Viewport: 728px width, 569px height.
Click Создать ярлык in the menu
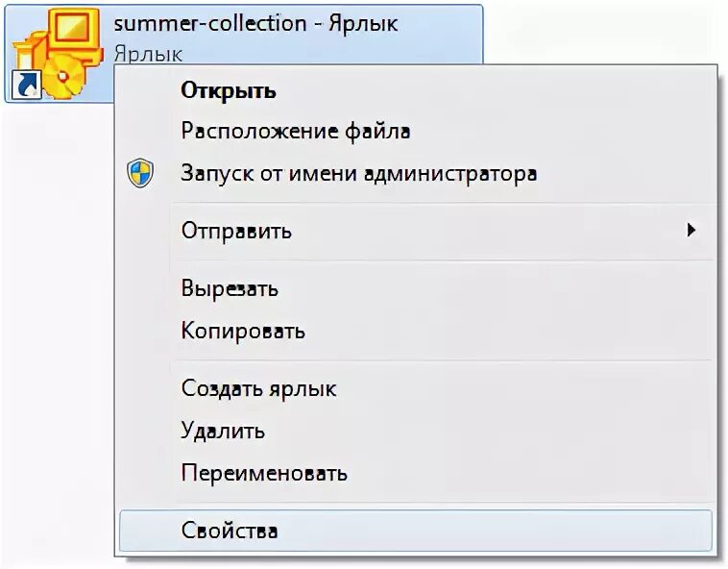[x=258, y=388]
